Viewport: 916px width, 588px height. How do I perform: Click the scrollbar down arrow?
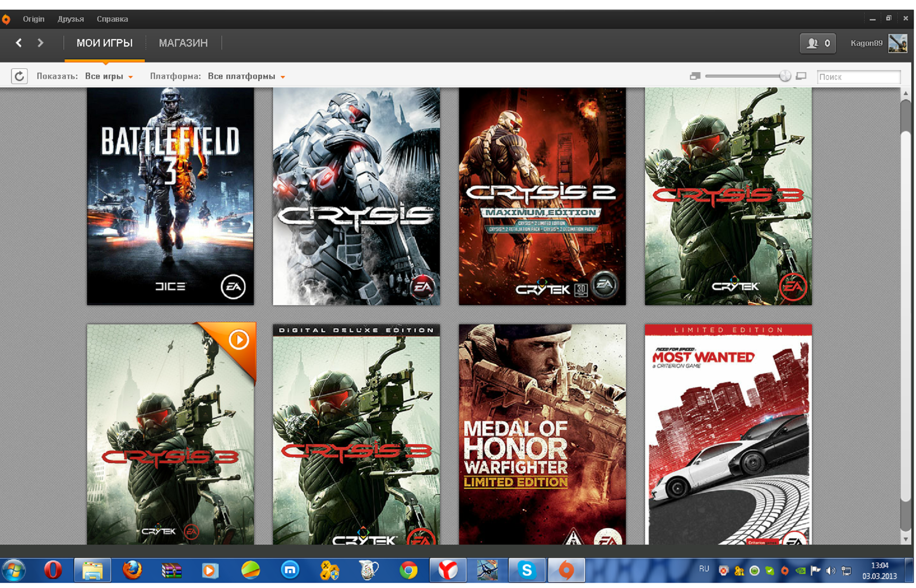[906, 539]
